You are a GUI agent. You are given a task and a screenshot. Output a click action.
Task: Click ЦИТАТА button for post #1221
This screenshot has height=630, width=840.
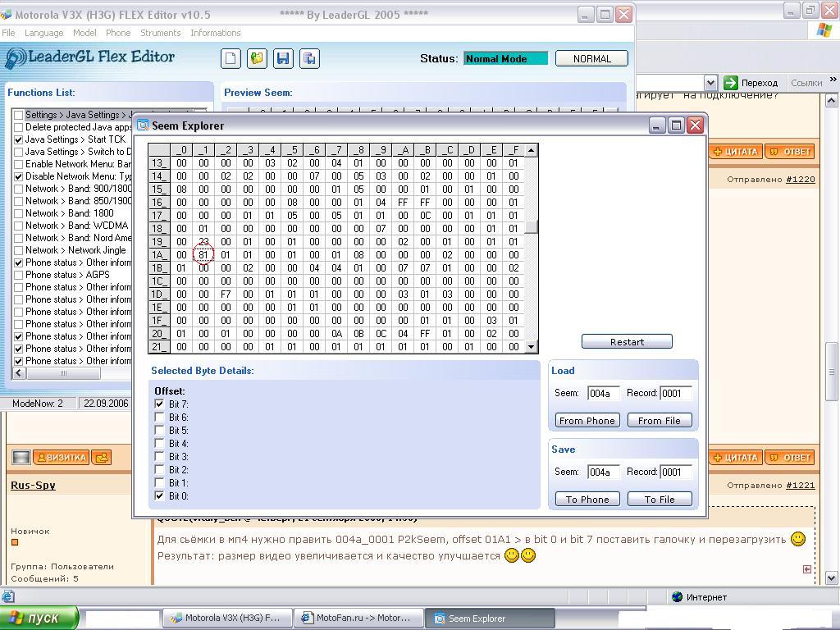pos(736,458)
